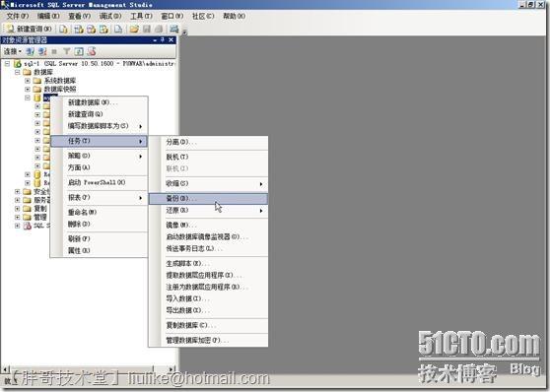Image resolution: width=550 pixels, height=392 pixels.
Task: Choose 新建查询 in the context menu
Action: [99, 114]
